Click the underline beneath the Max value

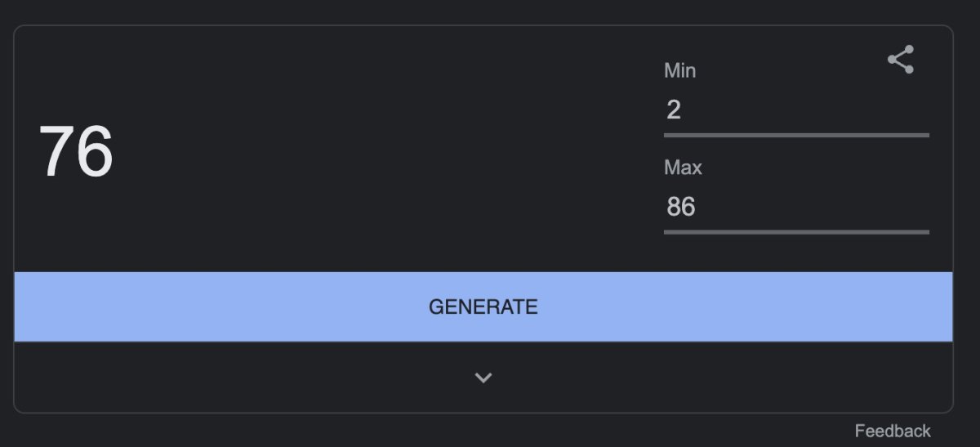pos(796,232)
